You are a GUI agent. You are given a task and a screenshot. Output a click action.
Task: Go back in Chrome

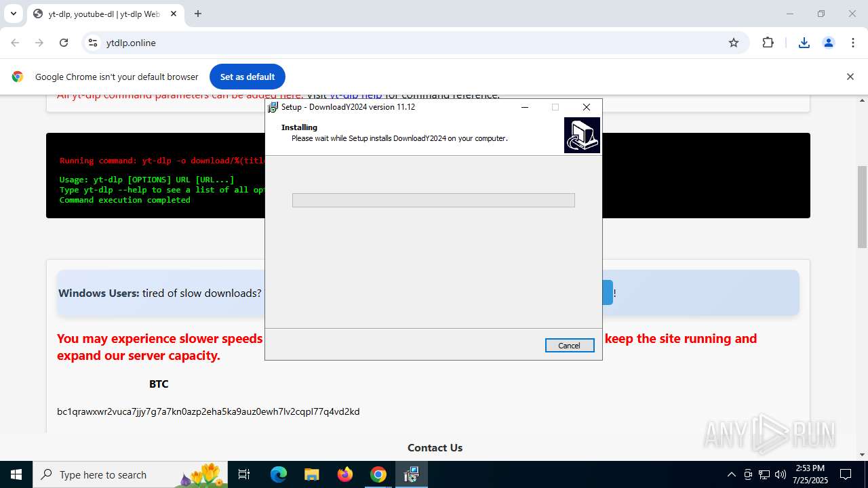click(x=15, y=43)
